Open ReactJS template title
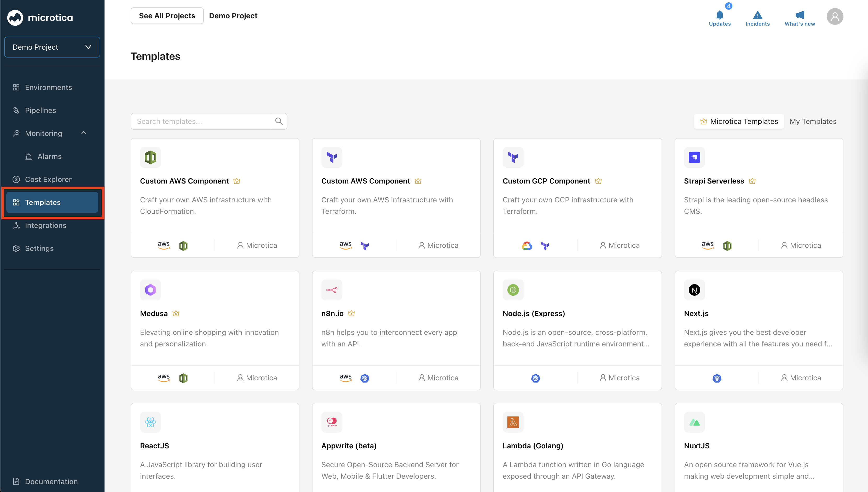Image resolution: width=868 pixels, height=492 pixels. [x=154, y=446]
